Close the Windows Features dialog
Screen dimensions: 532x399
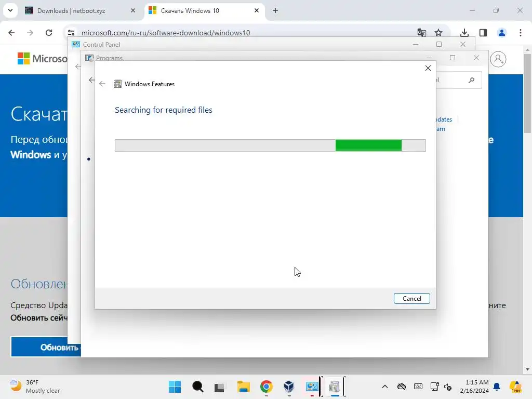point(428,68)
